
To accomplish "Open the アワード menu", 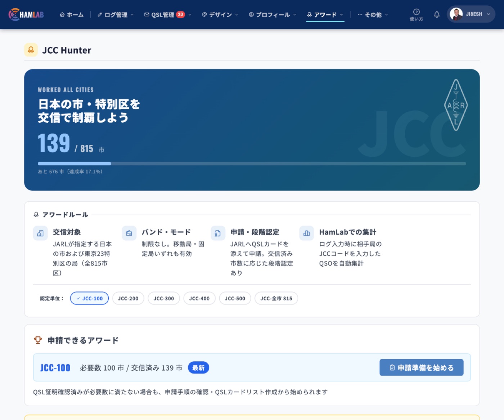I will coord(325,14).
